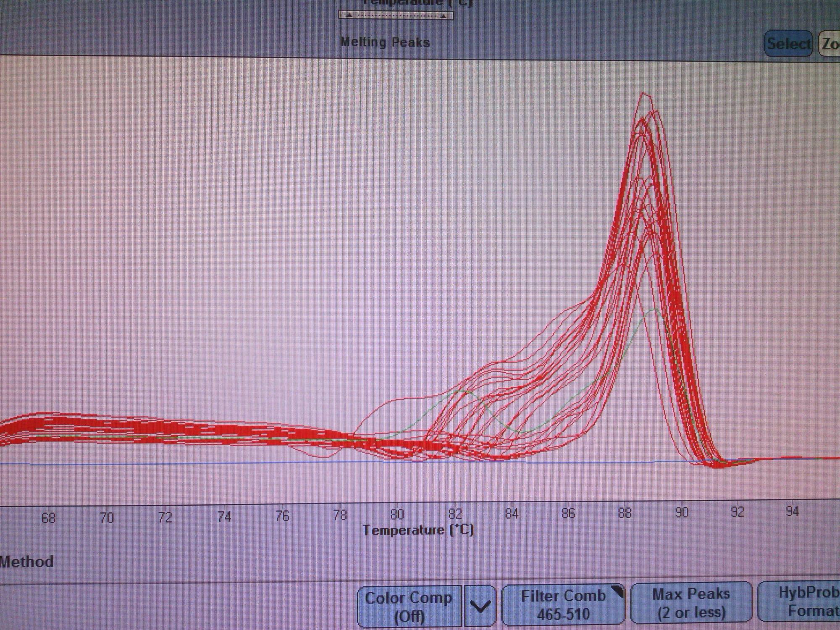
Task: Toggle Color Comp (Off) button
Action: (x=409, y=606)
